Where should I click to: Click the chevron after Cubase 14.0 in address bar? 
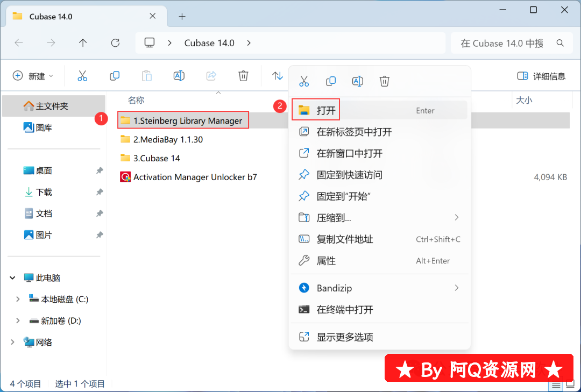[249, 43]
